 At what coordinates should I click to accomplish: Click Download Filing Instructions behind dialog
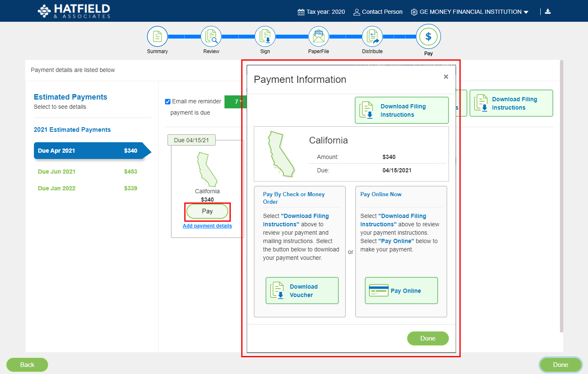pyautogui.click(x=511, y=103)
